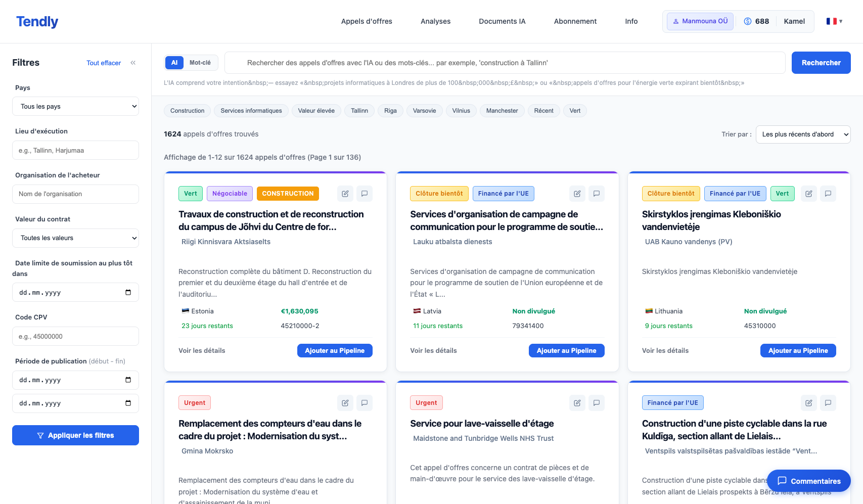Collapse the Filtres sidebar with chevron icon
This screenshot has height=504, width=863.
(133, 63)
